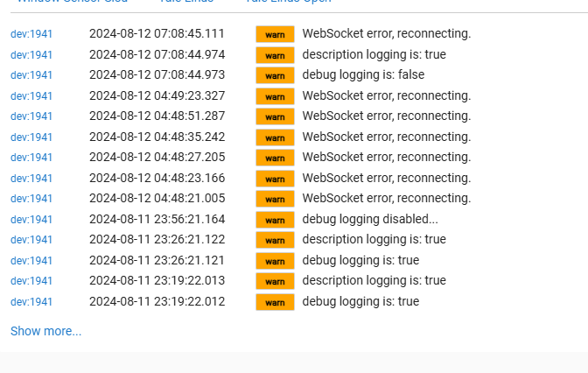The height and width of the screenshot is (373, 588).
Task: Click warn badge for description logging at 07:08:44.974
Action: (276, 55)
